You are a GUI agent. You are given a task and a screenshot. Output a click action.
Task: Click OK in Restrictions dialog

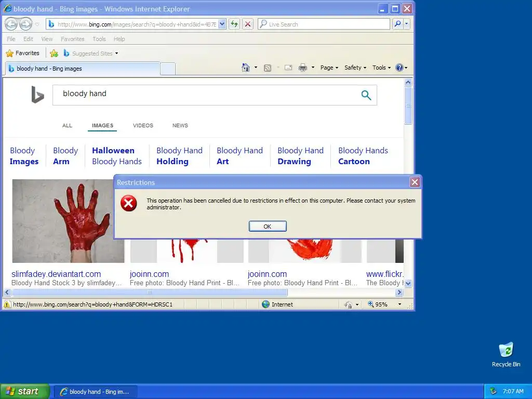[x=268, y=227]
